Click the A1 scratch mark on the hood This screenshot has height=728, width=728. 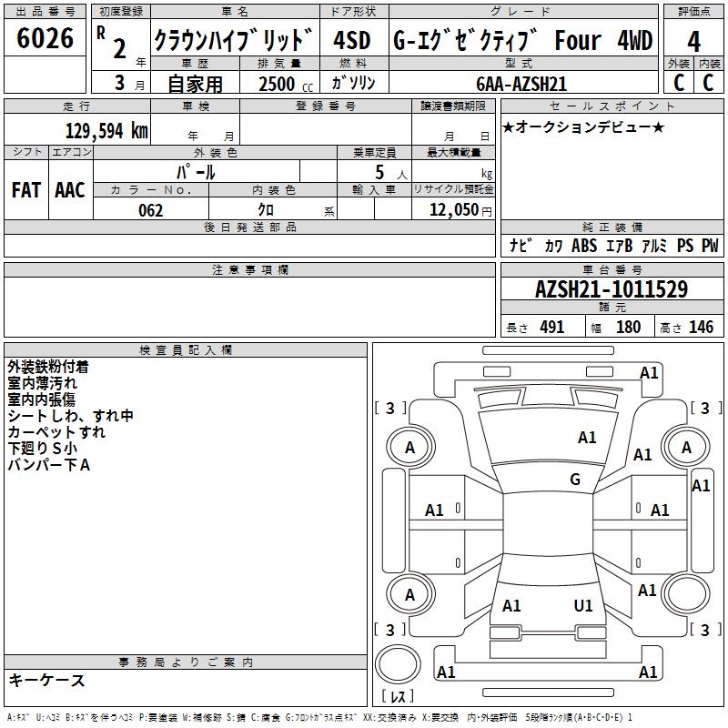(x=587, y=438)
